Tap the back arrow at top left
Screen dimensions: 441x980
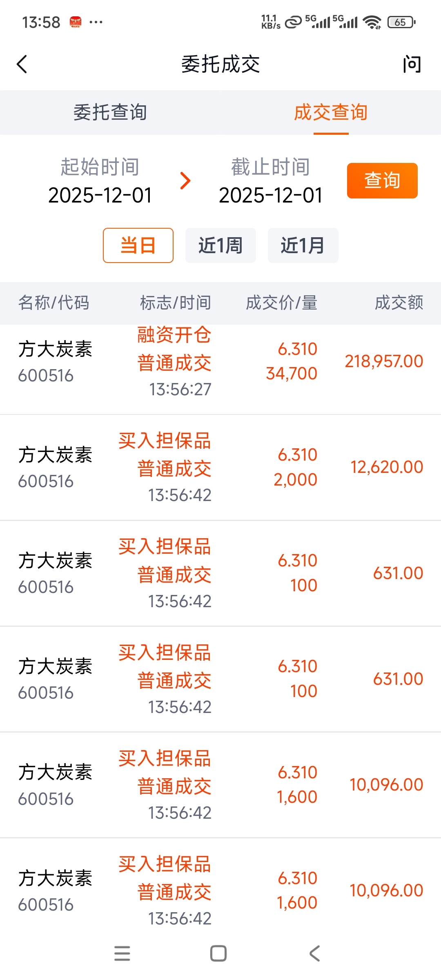(22, 64)
